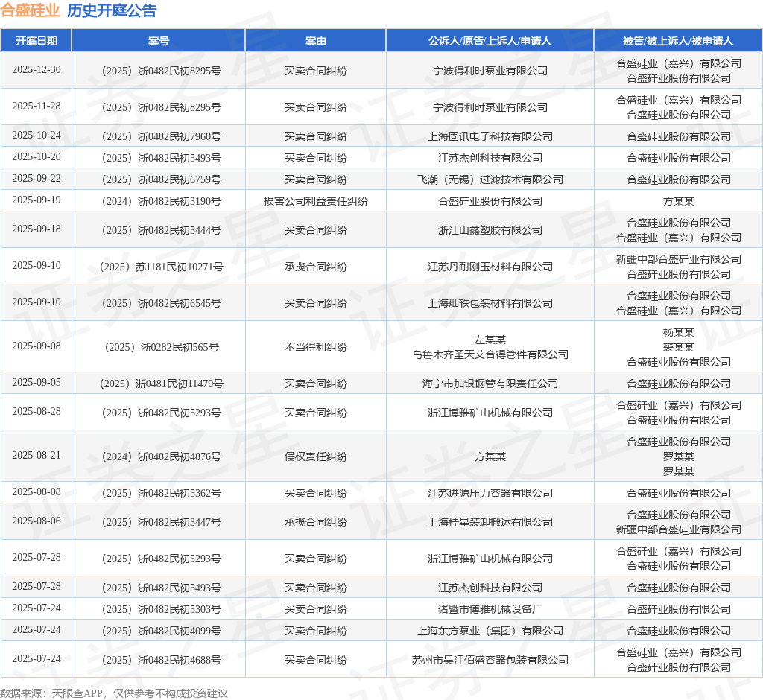Select the date cell 2025-11-28
Image resolution: width=763 pixels, height=700 pixels.
click(x=37, y=106)
